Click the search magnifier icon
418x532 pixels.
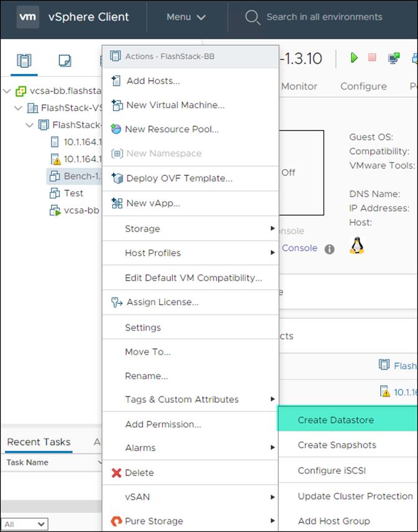(253, 17)
